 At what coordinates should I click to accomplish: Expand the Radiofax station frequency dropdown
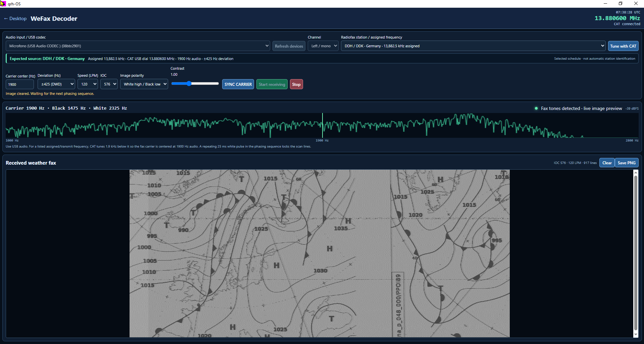(x=473, y=46)
